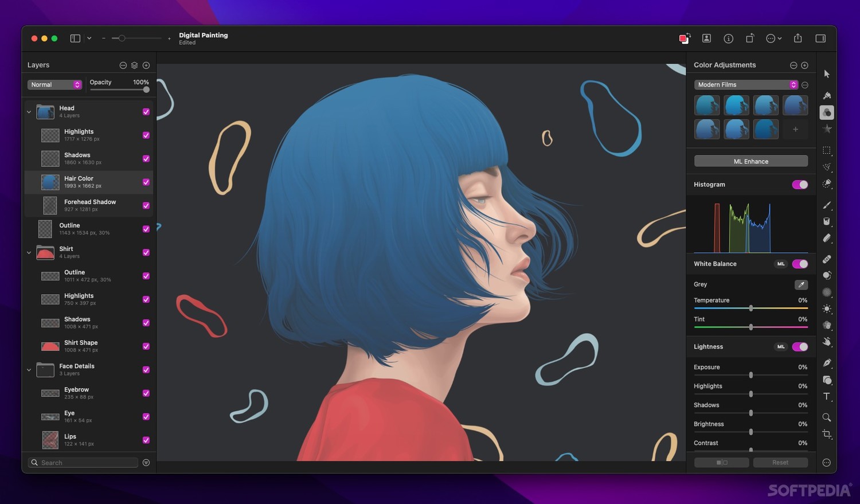Open the info inspector icon
This screenshot has width=860, height=504.
pos(728,38)
